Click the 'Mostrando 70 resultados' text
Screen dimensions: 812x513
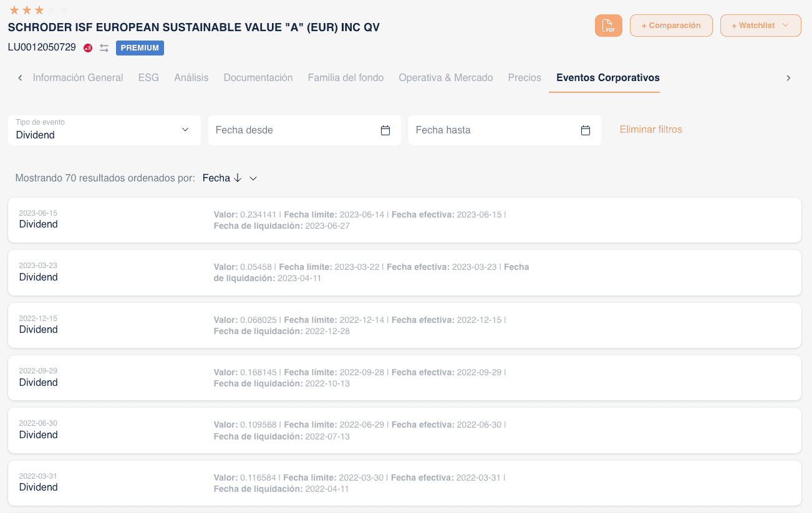point(105,178)
